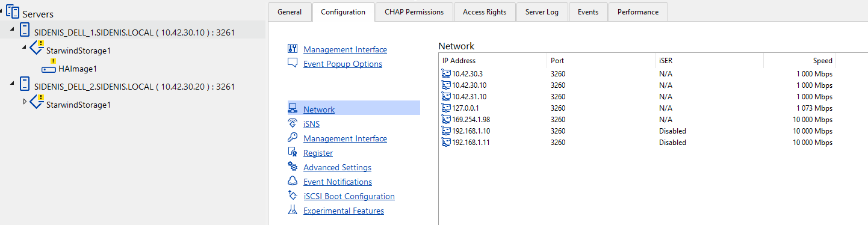Select SIDENIS_DELL_2.SIDENIS.LOCAL server label
868x225 pixels.
click(x=134, y=86)
